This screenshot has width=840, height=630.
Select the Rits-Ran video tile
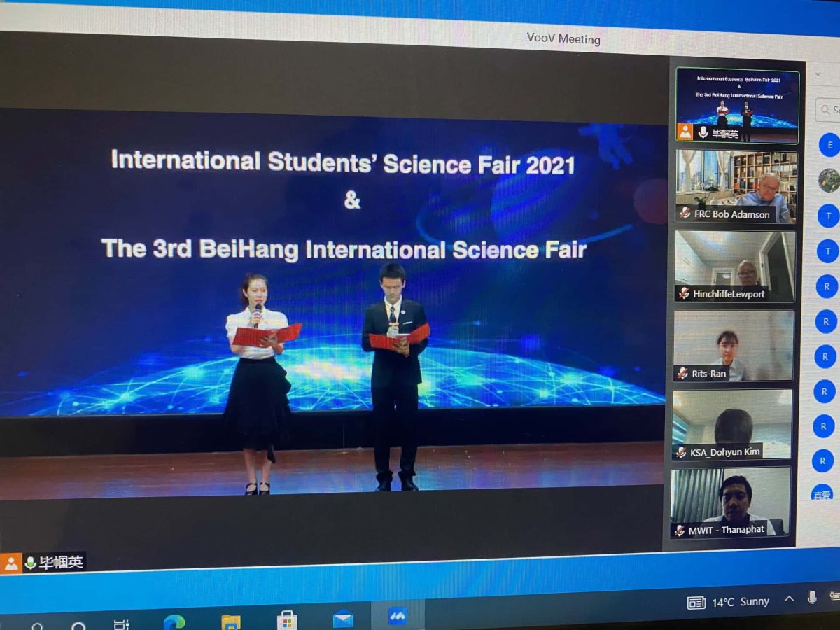point(734,345)
